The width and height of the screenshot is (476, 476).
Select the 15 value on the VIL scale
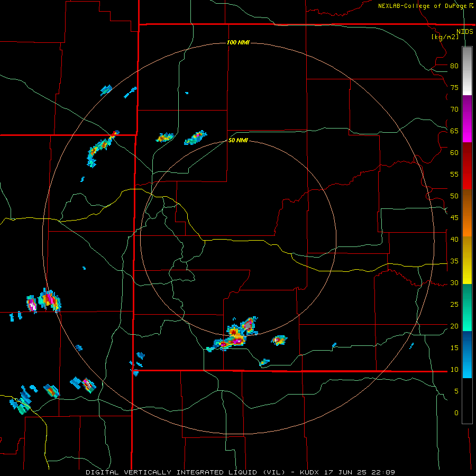click(454, 347)
